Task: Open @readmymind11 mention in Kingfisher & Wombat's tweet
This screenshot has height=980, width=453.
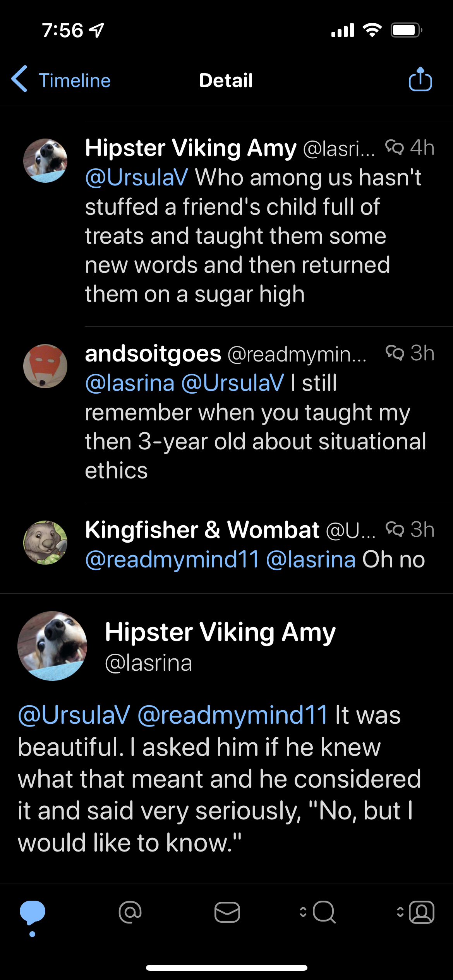Action: tap(172, 560)
